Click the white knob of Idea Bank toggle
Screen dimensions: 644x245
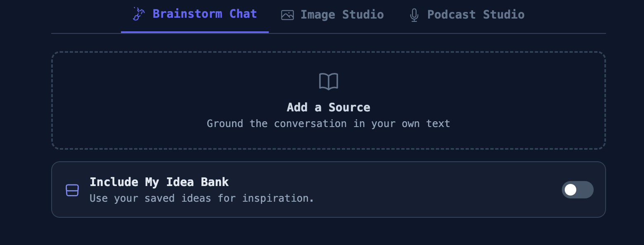click(571, 190)
